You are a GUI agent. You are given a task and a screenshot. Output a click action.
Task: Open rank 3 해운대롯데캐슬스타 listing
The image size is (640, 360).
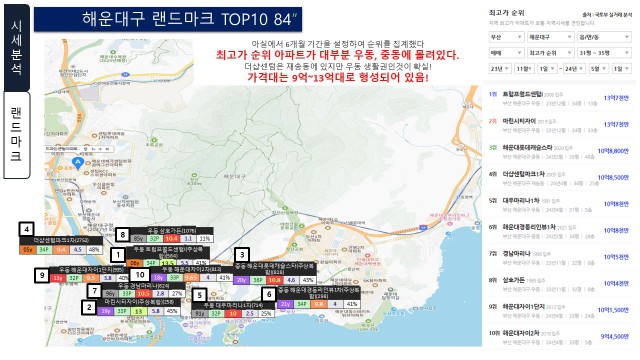[559, 151]
